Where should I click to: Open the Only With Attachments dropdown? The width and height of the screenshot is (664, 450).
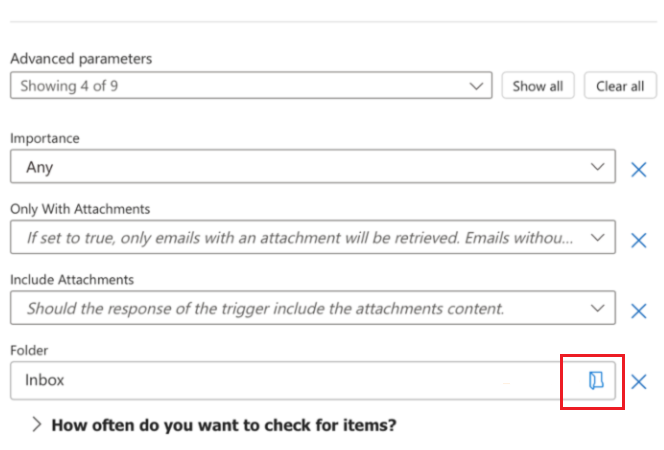tap(313, 237)
